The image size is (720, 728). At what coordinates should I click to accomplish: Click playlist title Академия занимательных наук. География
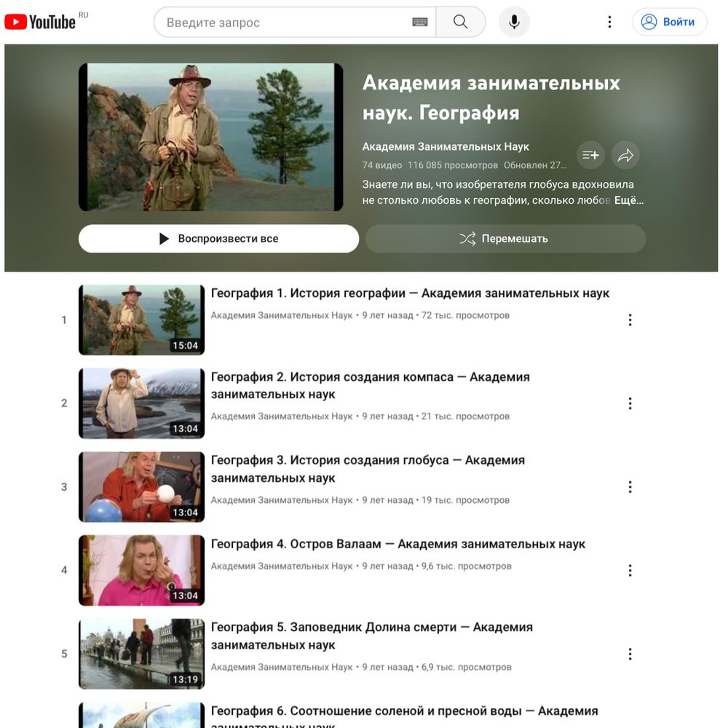pyautogui.click(x=491, y=98)
